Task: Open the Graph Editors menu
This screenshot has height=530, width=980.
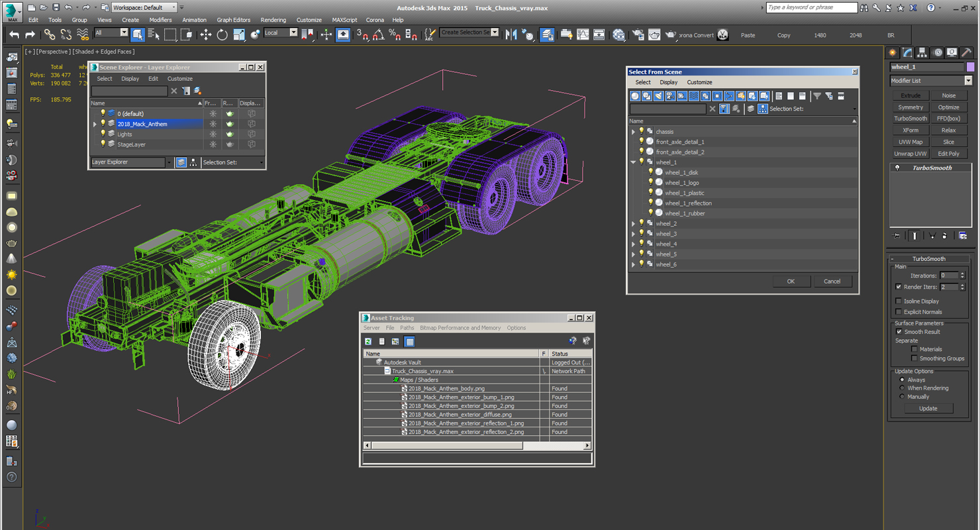Action: (234, 20)
